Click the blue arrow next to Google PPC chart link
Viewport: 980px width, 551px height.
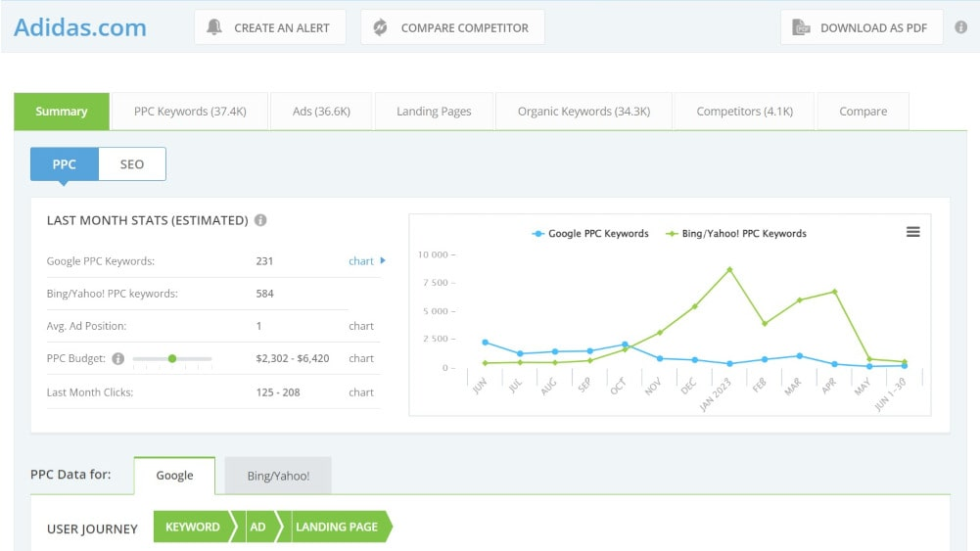tap(383, 260)
